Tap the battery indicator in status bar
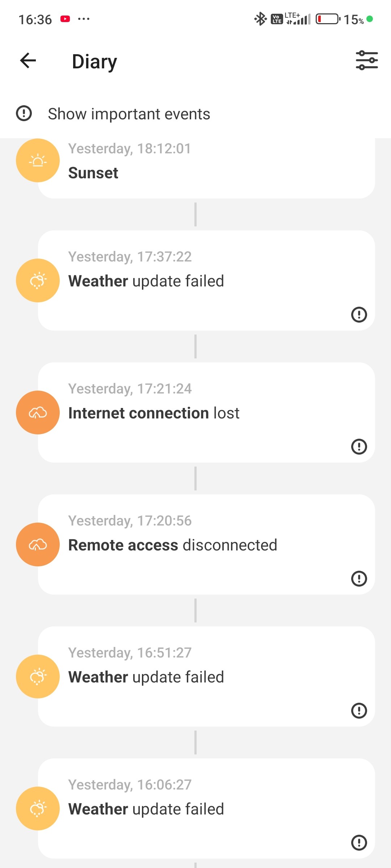Image resolution: width=391 pixels, height=868 pixels. click(x=328, y=19)
